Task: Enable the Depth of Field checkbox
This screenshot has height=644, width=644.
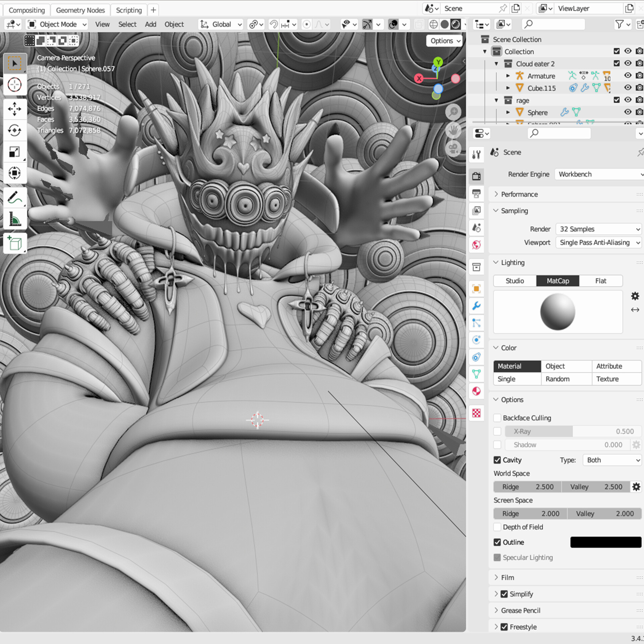Action: coord(497,527)
